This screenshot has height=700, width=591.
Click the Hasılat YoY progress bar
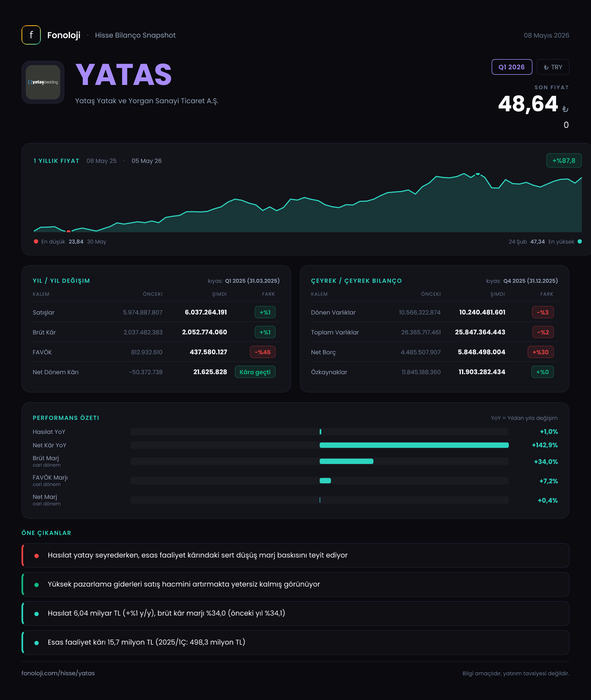[x=320, y=432]
